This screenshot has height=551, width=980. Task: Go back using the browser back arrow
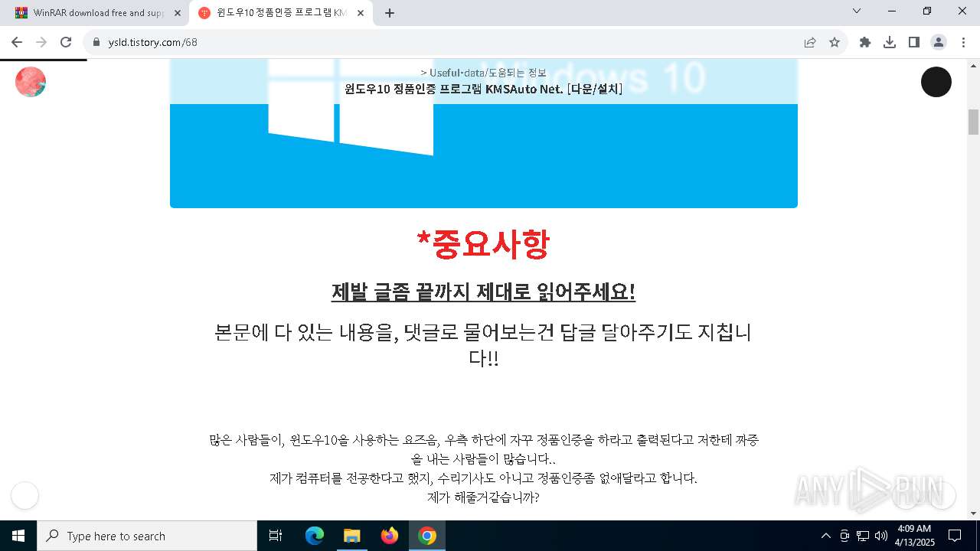point(17,42)
